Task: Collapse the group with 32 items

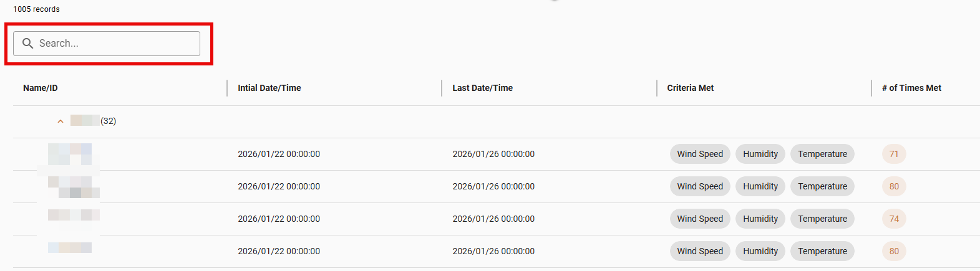Action: click(x=61, y=121)
